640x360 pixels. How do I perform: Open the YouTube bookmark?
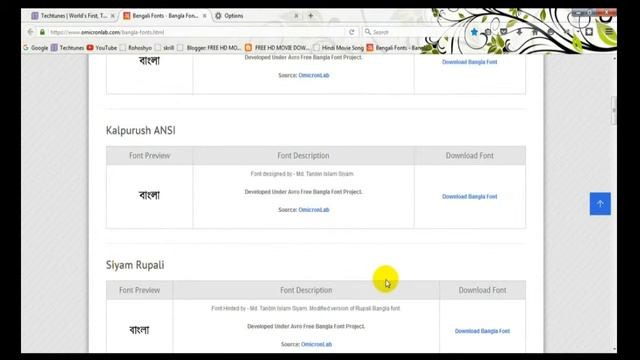[102, 48]
